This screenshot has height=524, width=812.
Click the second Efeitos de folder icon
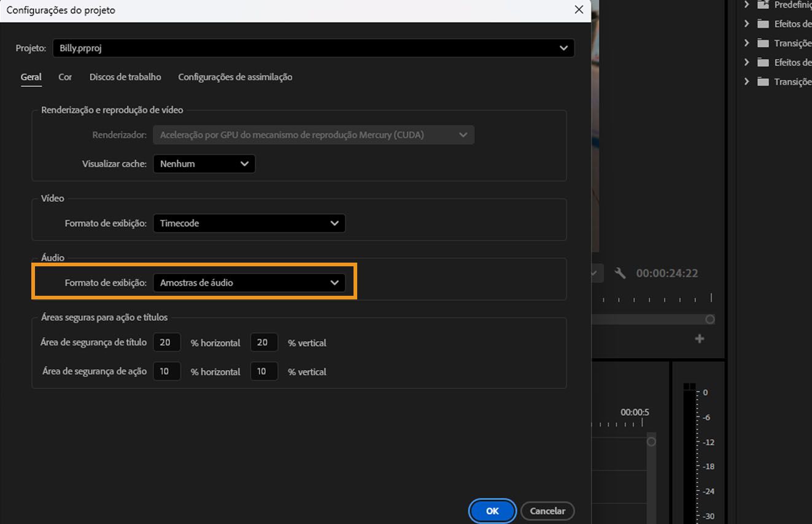(763, 62)
